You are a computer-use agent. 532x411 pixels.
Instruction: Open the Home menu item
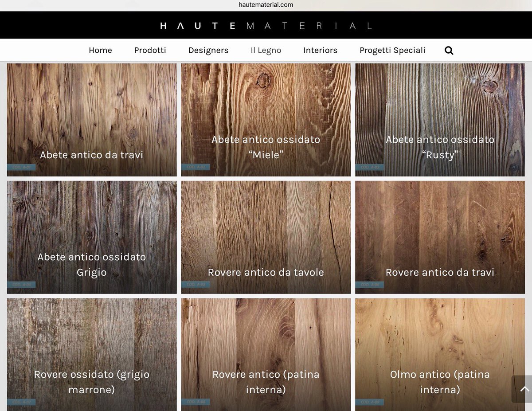tap(100, 50)
